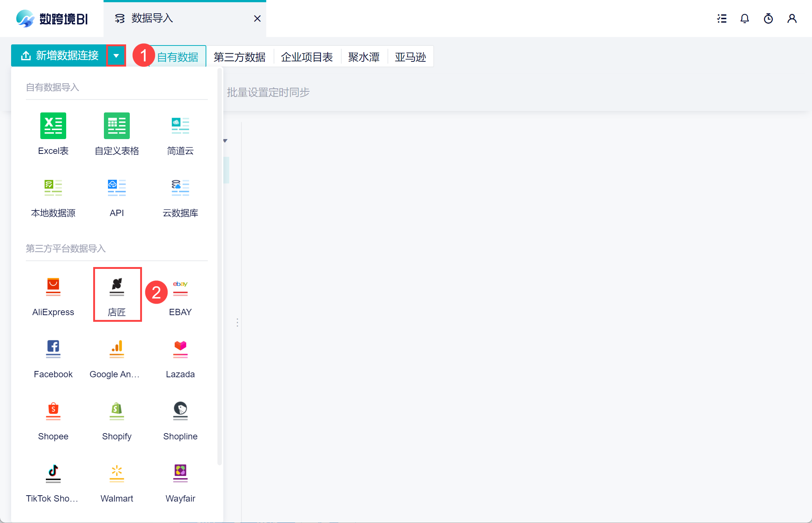This screenshot has width=812, height=523.
Task: Click the timer clock icon
Action: coord(768,18)
